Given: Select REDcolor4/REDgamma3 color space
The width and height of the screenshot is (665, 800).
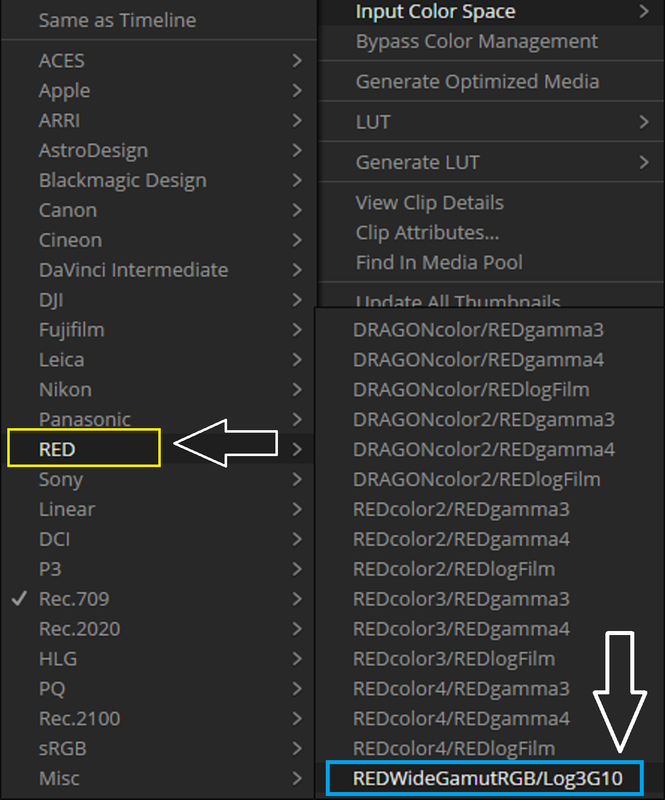Looking at the screenshot, I should [489, 689].
